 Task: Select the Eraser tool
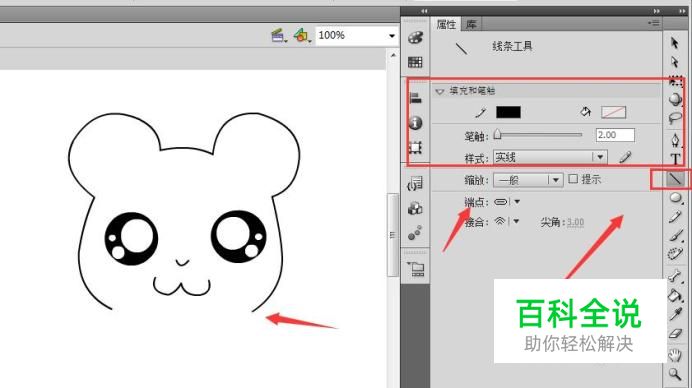(675, 333)
